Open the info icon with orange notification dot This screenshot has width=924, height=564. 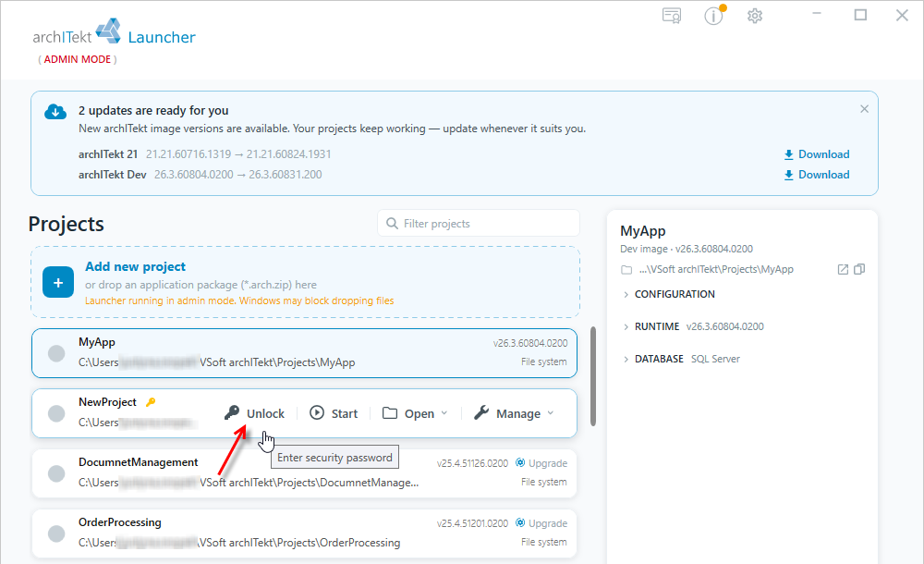[714, 16]
